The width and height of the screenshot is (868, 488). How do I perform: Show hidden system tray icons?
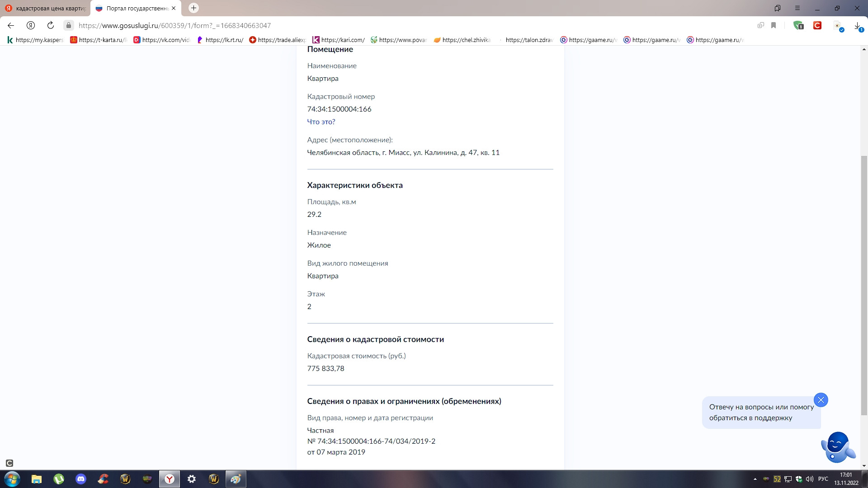click(x=755, y=479)
